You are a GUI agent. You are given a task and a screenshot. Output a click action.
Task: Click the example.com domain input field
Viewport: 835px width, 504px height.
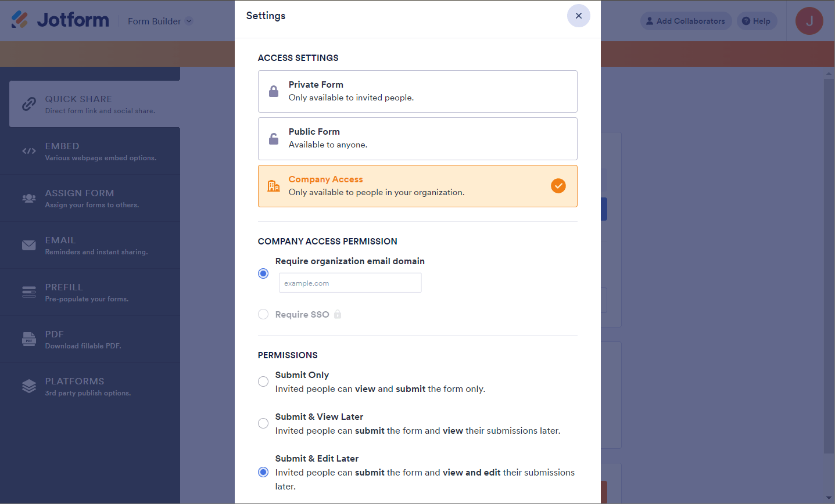[x=350, y=283]
